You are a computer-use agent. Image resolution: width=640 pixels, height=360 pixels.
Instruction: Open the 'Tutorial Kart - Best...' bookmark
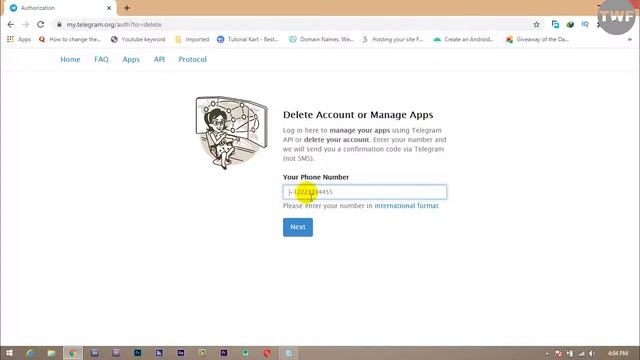pos(248,39)
